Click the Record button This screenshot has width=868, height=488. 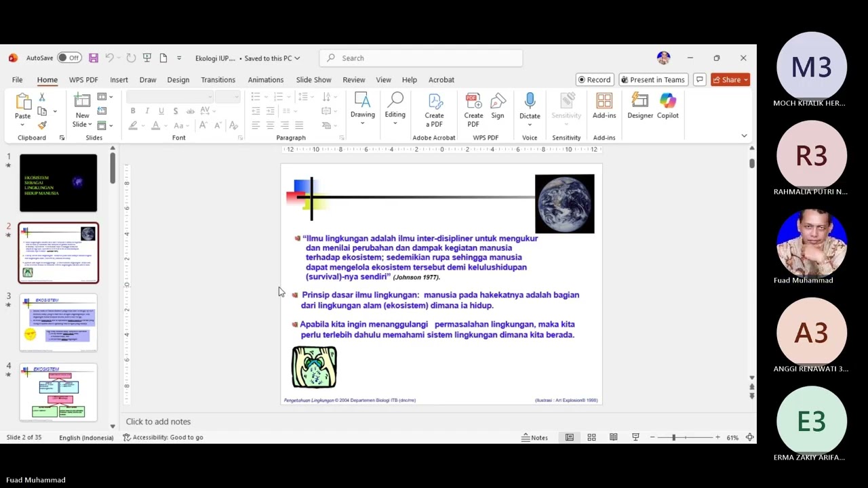point(595,80)
